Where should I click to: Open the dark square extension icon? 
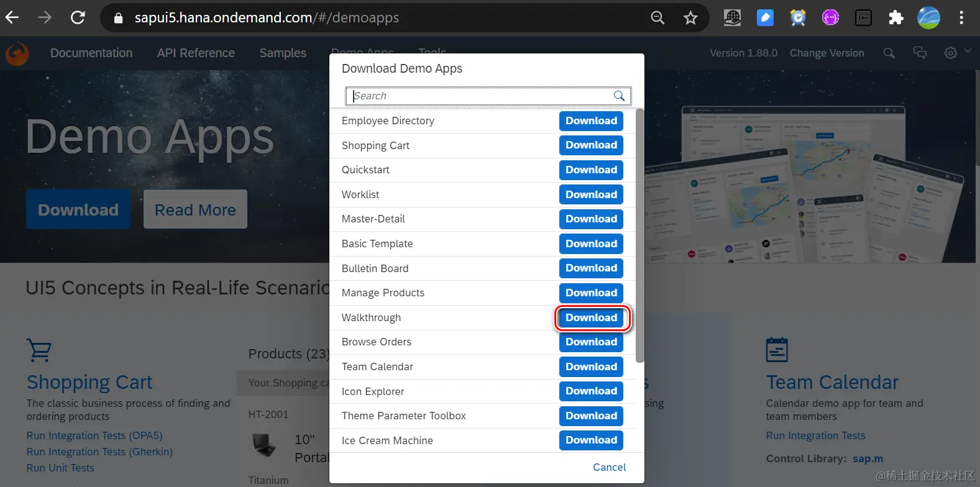(863, 17)
